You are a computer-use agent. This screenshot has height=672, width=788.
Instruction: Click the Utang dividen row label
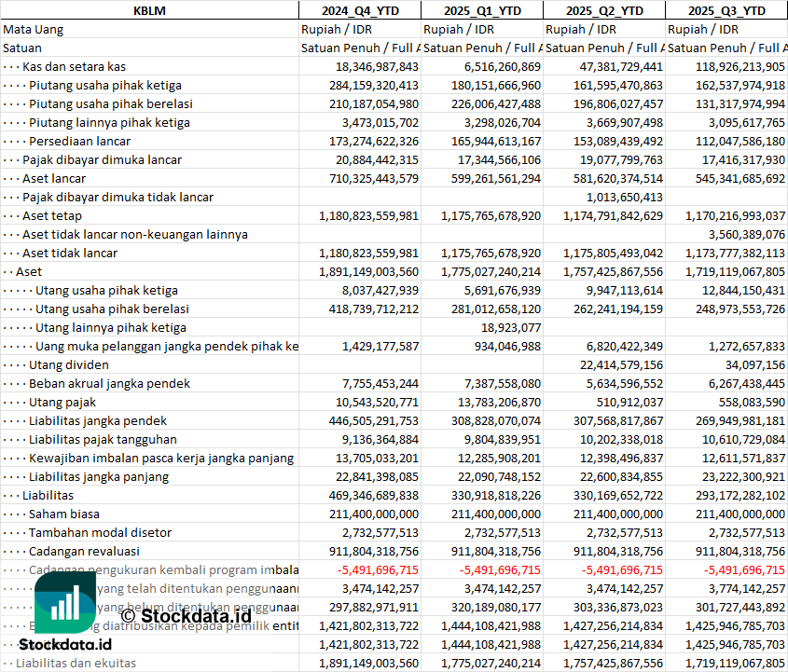(x=68, y=364)
